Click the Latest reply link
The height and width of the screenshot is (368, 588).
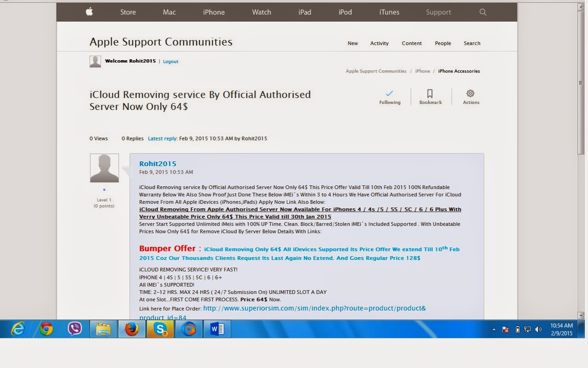162,138
